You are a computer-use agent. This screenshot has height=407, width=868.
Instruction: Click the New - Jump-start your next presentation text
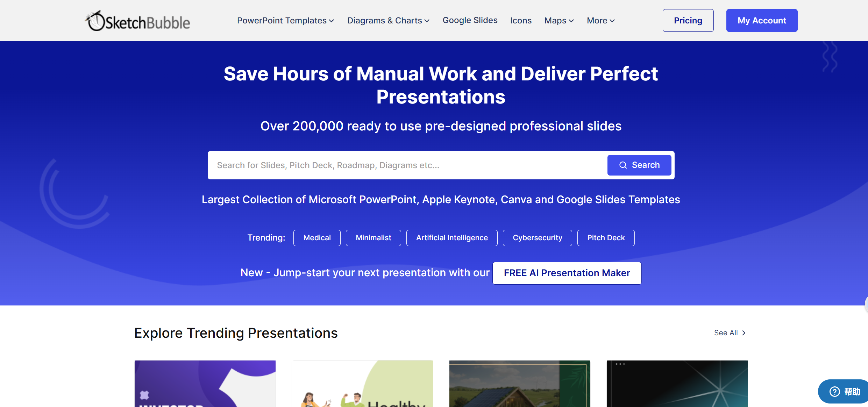pyautogui.click(x=365, y=273)
